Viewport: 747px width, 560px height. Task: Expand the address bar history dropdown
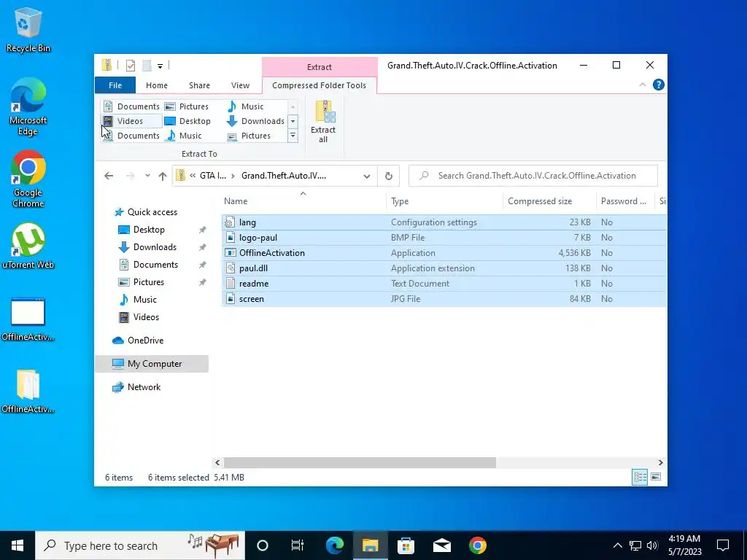pos(367,176)
